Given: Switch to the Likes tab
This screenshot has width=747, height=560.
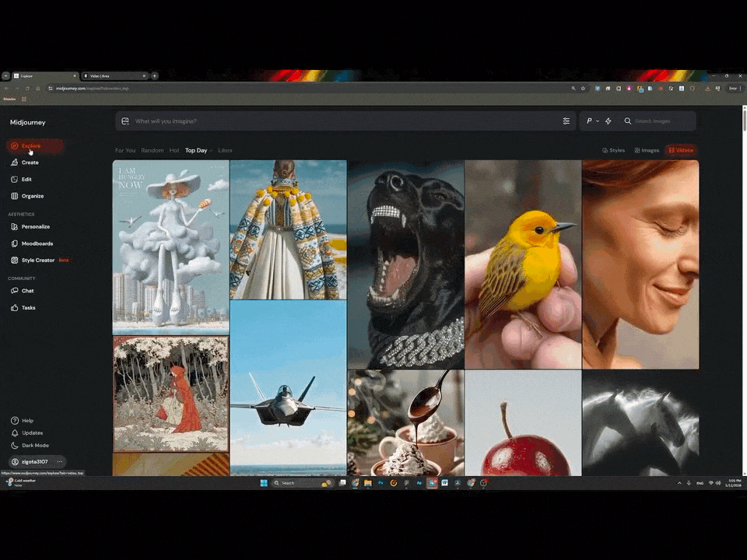Looking at the screenshot, I should pos(225,150).
